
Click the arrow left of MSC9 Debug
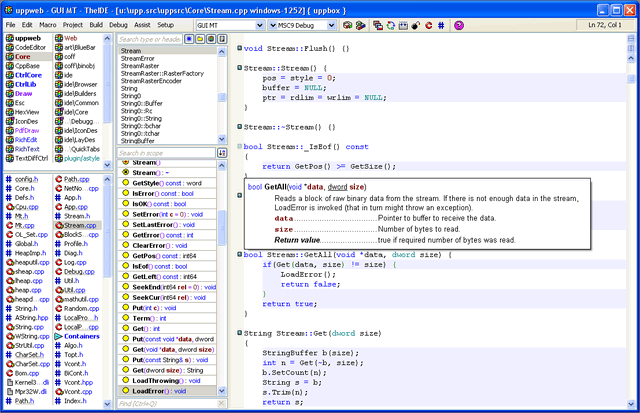(273, 25)
